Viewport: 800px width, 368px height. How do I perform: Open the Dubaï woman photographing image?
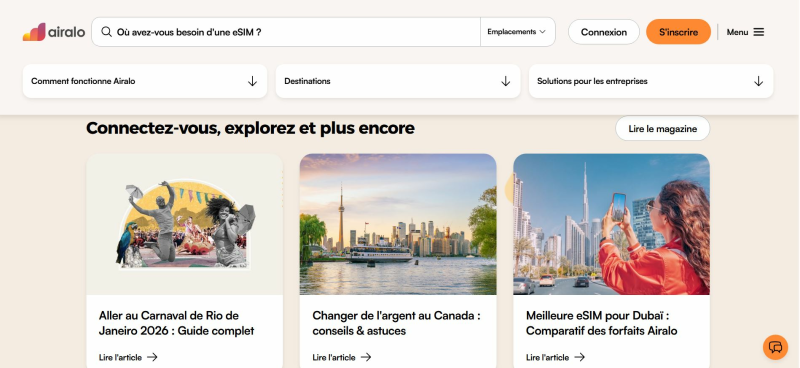(611, 224)
